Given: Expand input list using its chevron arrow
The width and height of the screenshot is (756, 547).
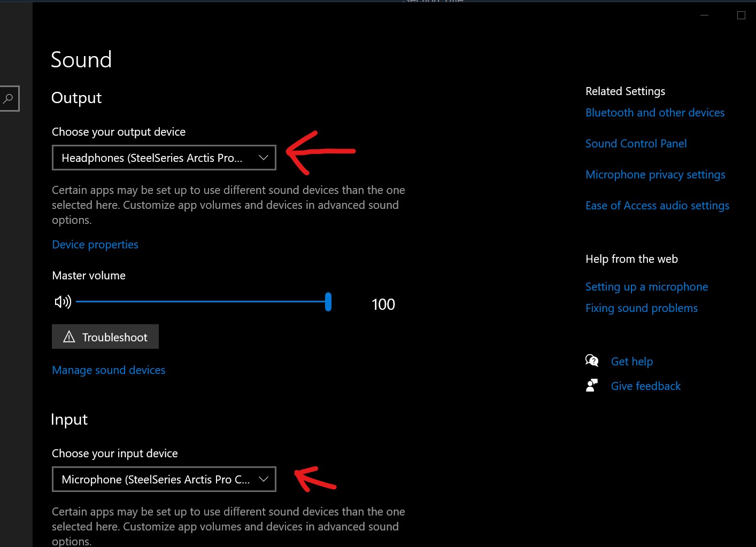Looking at the screenshot, I should pyautogui.click(x=263, y=479).
